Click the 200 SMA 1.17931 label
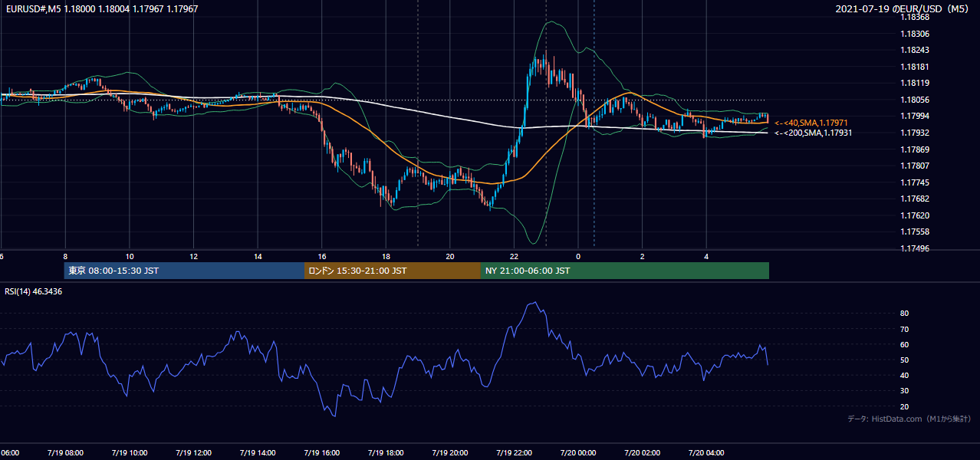The image size is (980, 460). click(x=813, y=133)
